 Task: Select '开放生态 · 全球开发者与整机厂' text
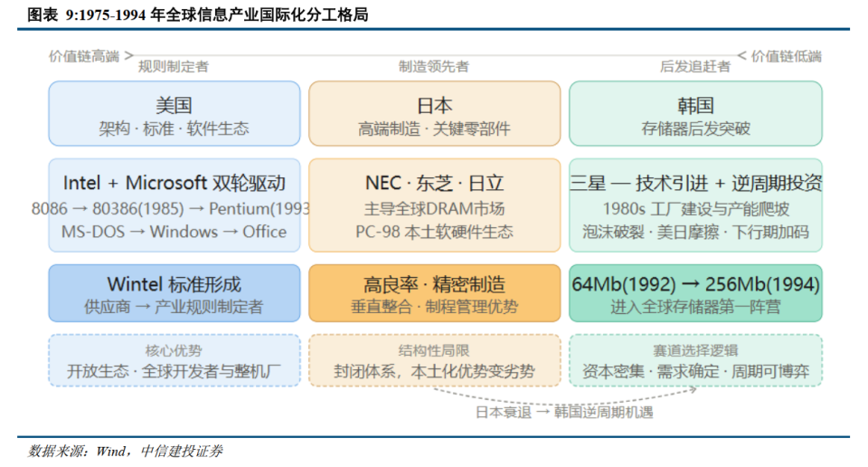(174, 371)
